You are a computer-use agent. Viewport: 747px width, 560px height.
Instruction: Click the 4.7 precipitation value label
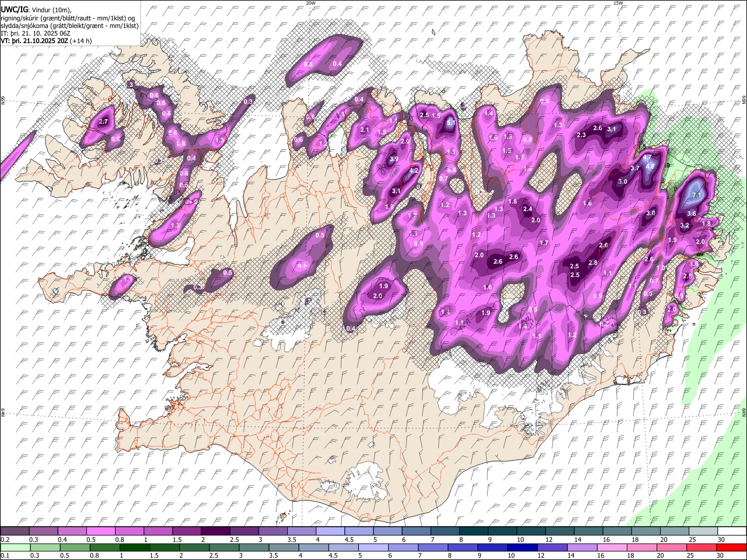click(647, 157)
